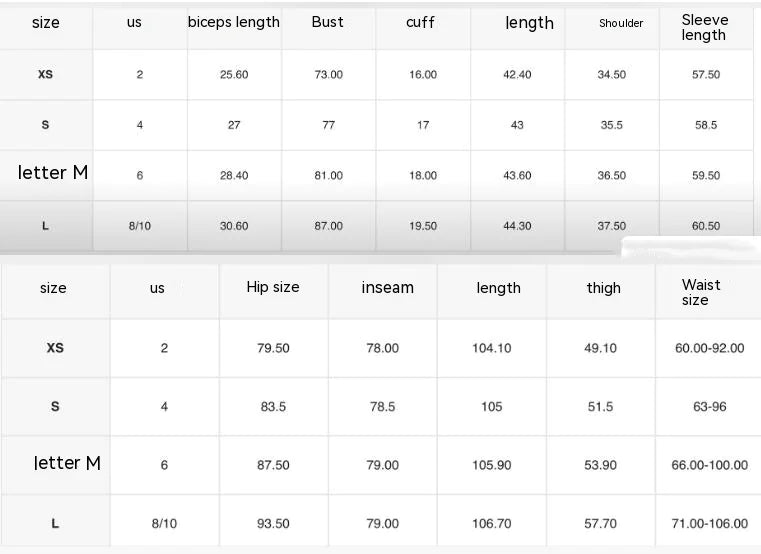Select the biceps length column header
761x554 pixels.
[234, 22]
